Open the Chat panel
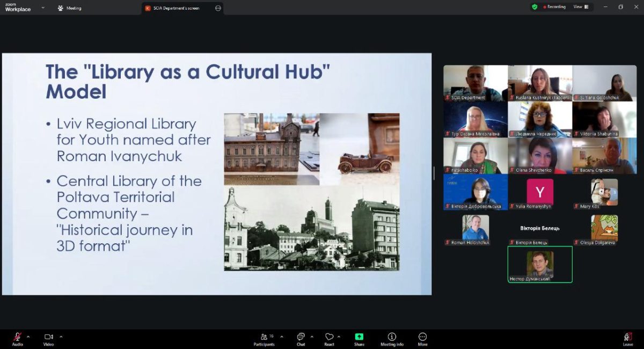Screen dimensions: 644x349 (301, 338)
